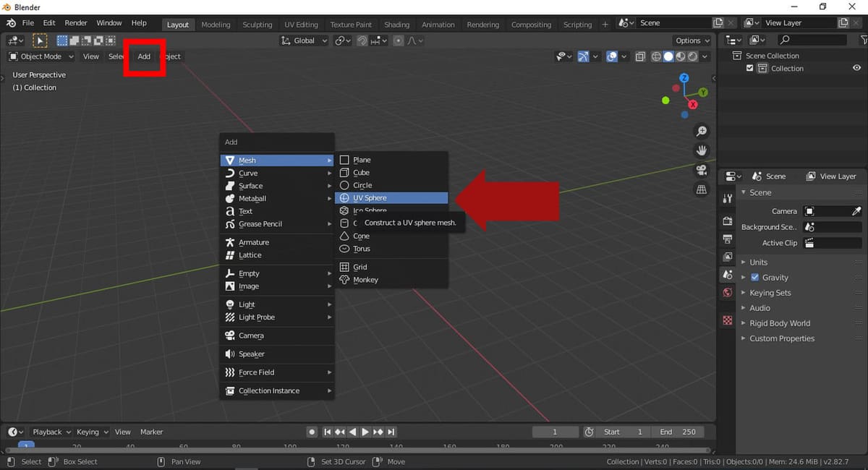The width and height of the screenshot is (868, 470).
Task: Click the blue Z axis gizmo
Action: click(684, 78)
